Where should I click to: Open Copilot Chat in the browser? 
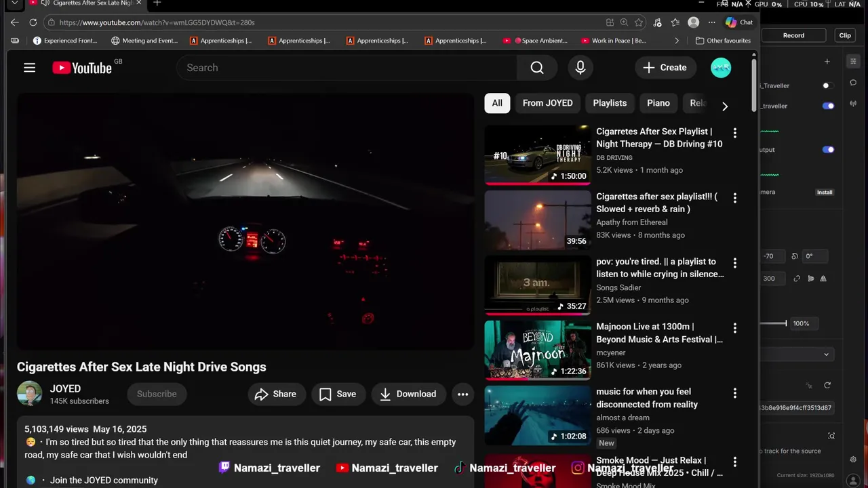[739, 22]
